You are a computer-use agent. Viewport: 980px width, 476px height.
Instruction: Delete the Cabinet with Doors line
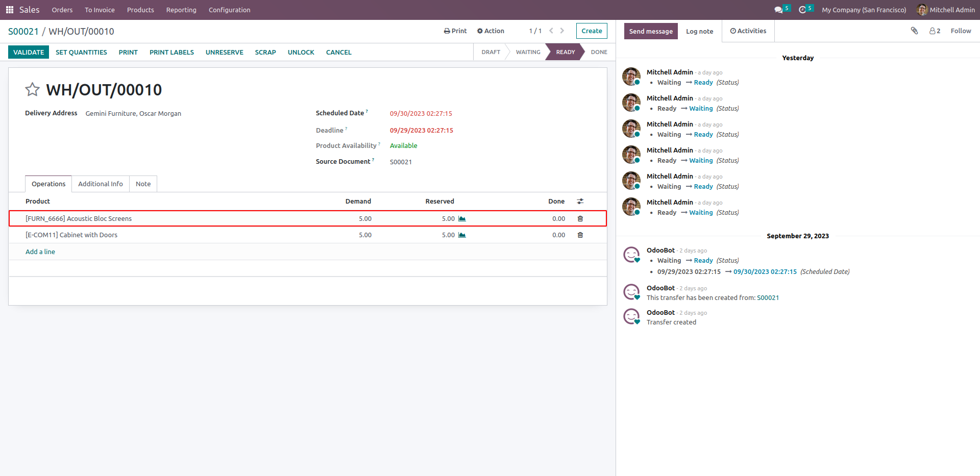580,235
